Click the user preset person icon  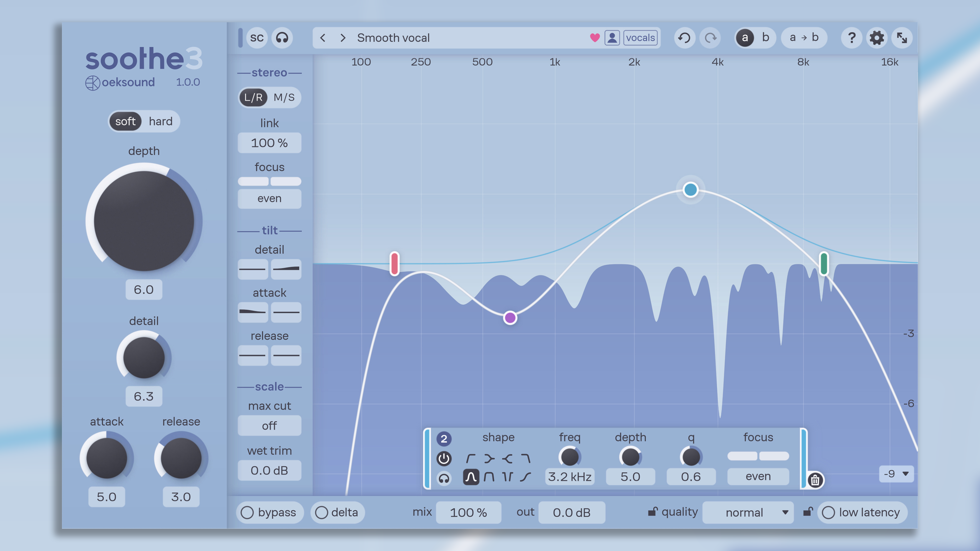(x=612, y=38)
